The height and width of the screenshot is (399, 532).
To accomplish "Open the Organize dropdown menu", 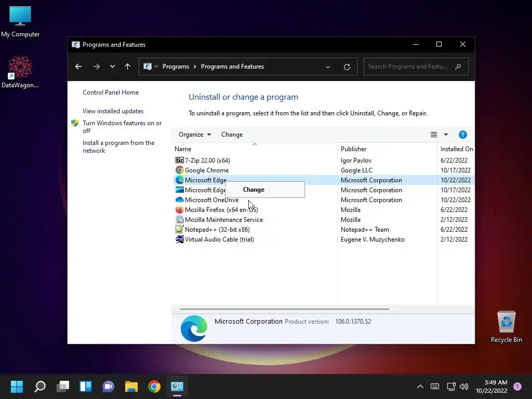I will (195, 135).
